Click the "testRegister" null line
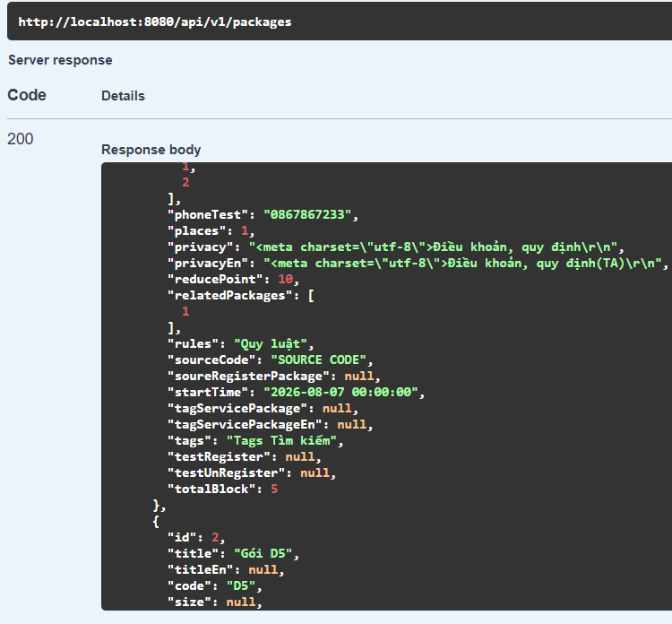 coord(245,456)
